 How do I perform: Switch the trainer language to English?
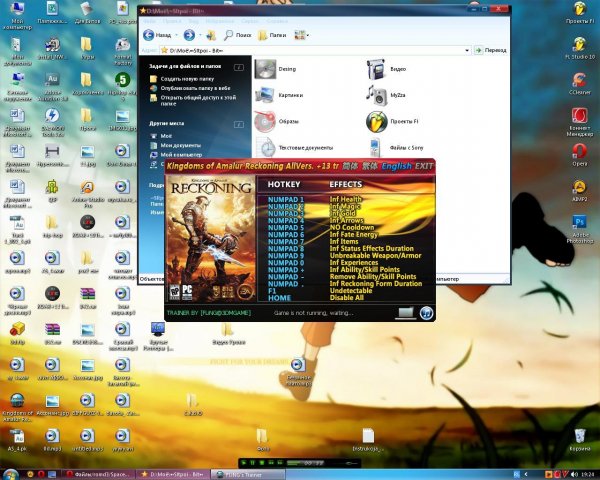coord(396,166)
